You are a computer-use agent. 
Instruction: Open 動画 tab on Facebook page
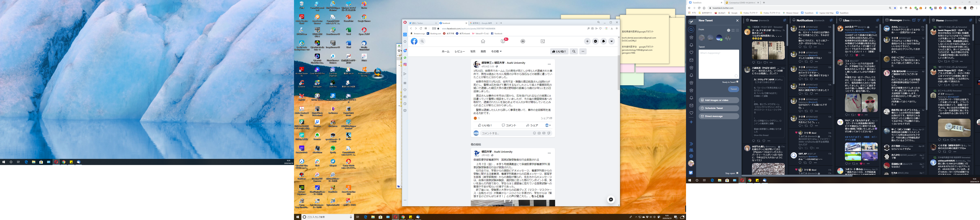point(483,51)
